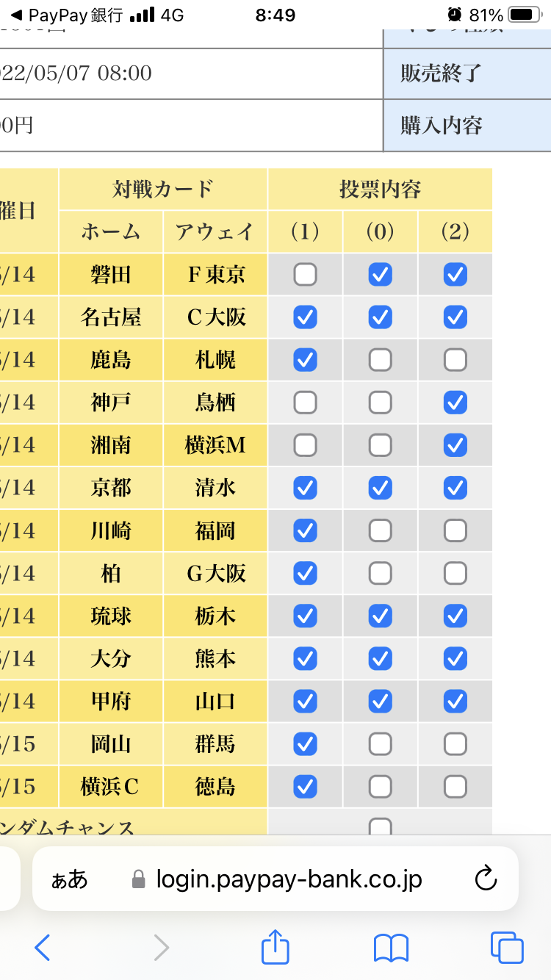Screen dimensions: 551x980
Task: Return to PayPay銀行 app via back arrow
Action: (16, 15)
